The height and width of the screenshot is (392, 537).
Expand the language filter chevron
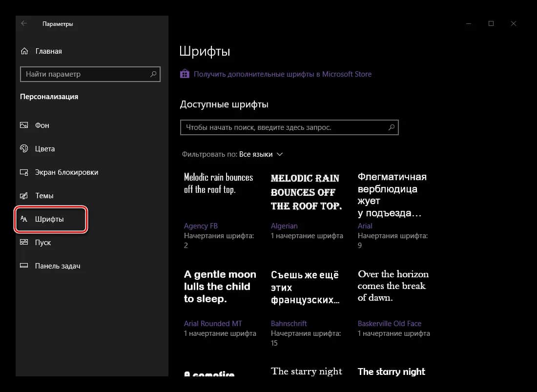[x=280, y=154]
